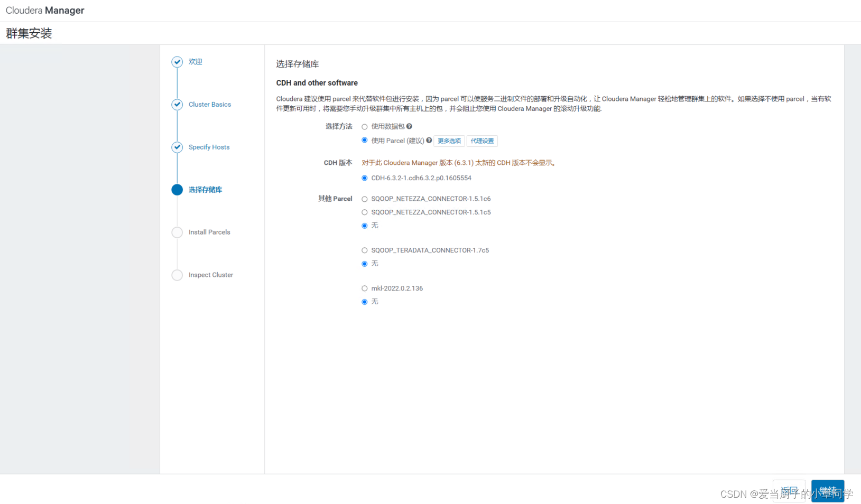Select CDH-6.3.2-1.cdh6.3.2.p0.1605554 version radio

click(x=364, y=178)
